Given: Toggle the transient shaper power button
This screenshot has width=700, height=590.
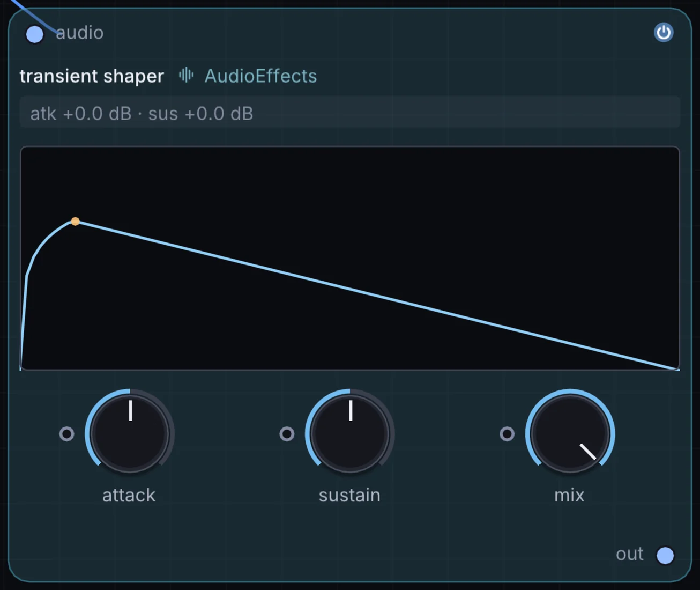Looking at the screenshot, I should click(664, 33).
